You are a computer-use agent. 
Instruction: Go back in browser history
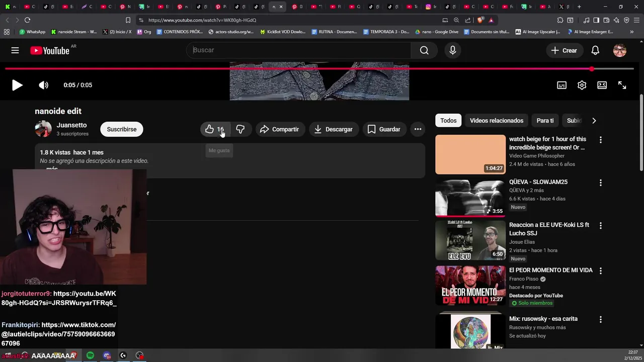pyautogui.click(x=7, y=20)
